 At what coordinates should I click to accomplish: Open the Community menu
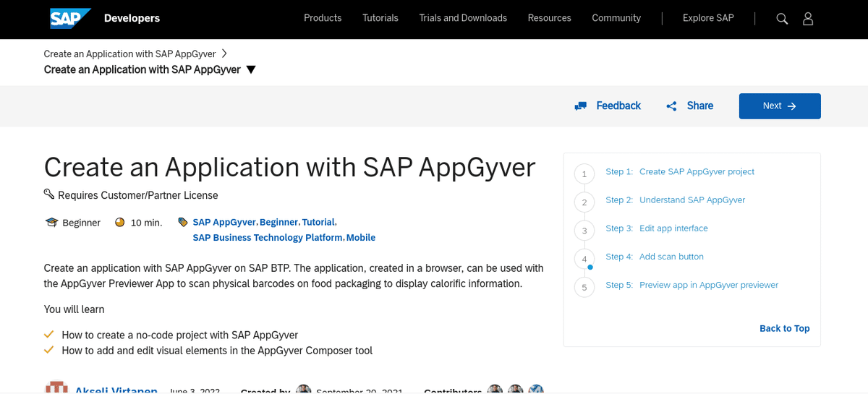tap(616, 18)
